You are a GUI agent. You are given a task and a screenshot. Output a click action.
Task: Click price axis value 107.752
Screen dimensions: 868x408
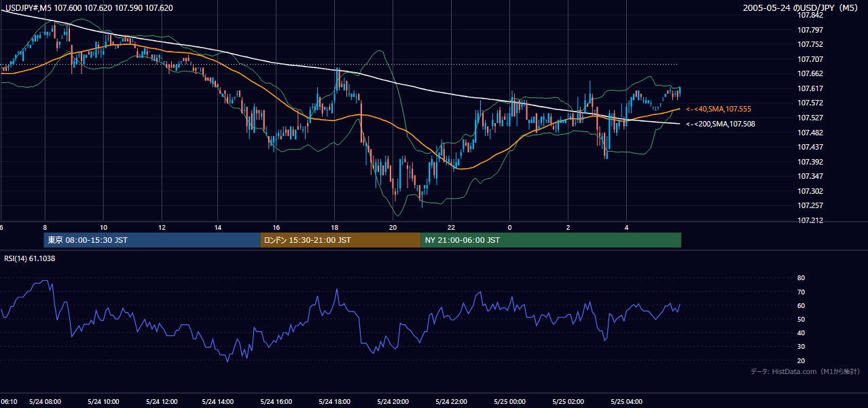click(810, 44)
